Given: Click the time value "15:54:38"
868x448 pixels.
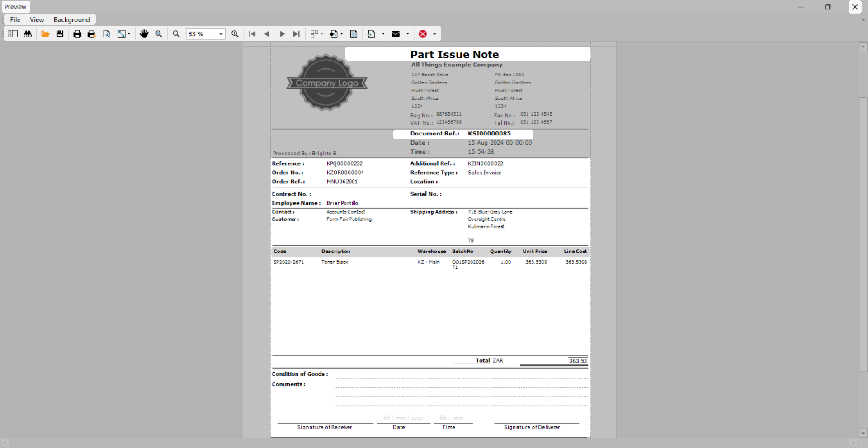Looking at the screenshot, I should coord(481,152).
